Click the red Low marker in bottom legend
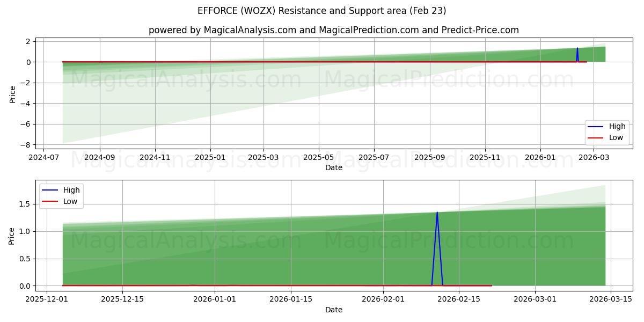The height and width of the screenshot is (322, 644). pyautogui.click(x=51, y=201)
